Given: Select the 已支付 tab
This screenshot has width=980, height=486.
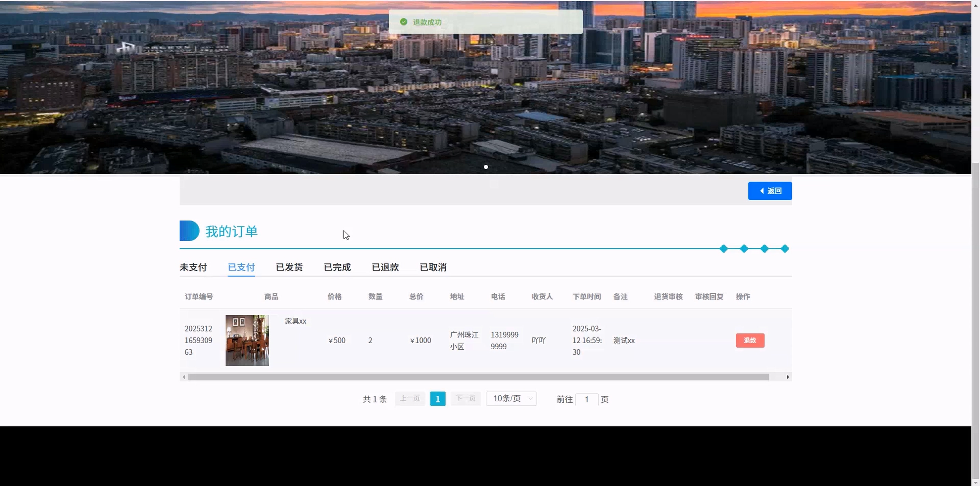Looking at the screenshot, I should tap(241, 267).
